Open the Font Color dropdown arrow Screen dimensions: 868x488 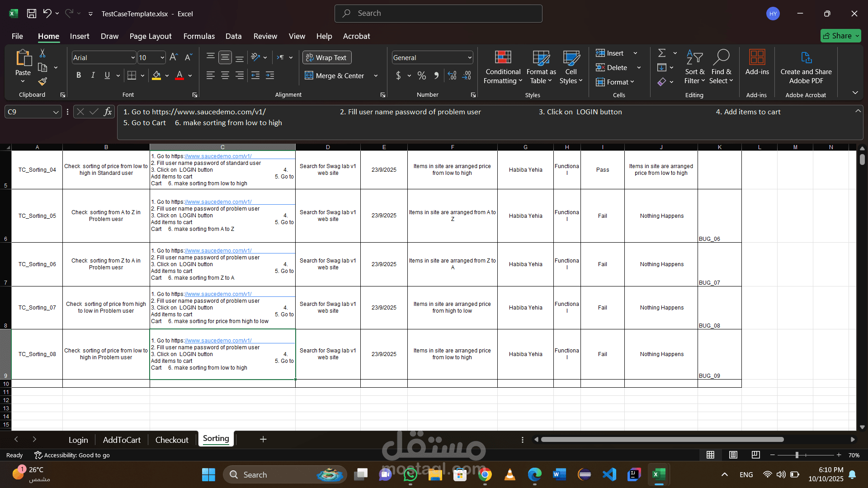point(189,75)
